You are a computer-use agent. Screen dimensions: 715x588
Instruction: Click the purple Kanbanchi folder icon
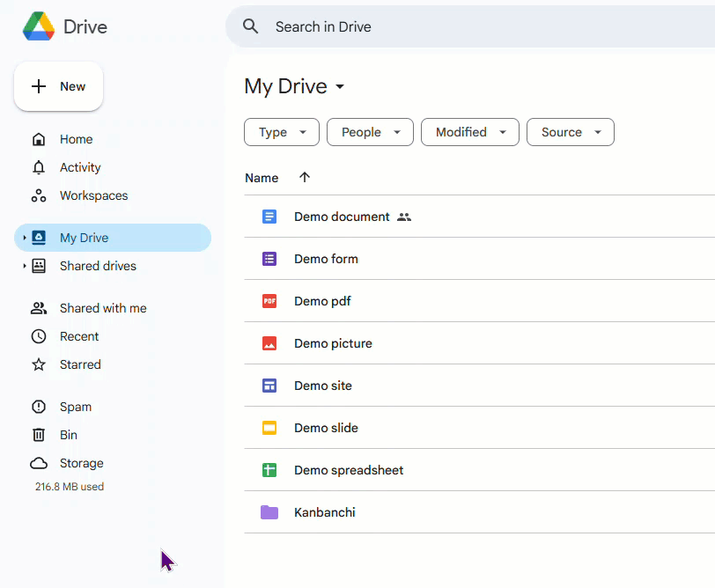tap(269, 512)
